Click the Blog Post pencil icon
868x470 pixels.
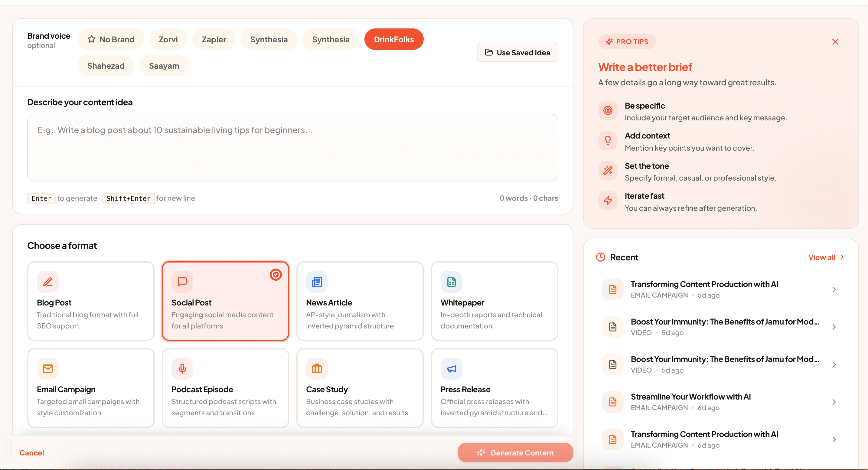tap(47, 282)
